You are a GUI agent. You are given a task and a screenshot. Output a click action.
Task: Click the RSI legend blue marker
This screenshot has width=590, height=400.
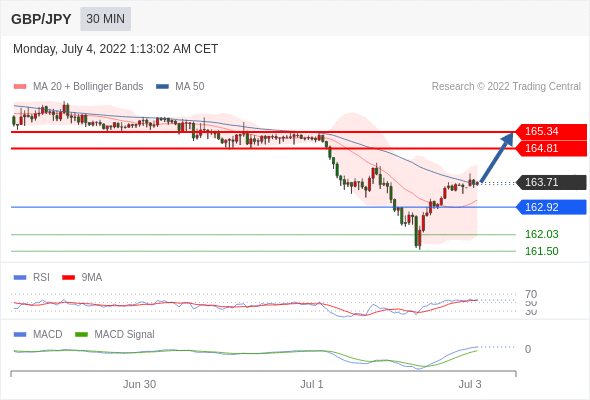coord(20,278)
